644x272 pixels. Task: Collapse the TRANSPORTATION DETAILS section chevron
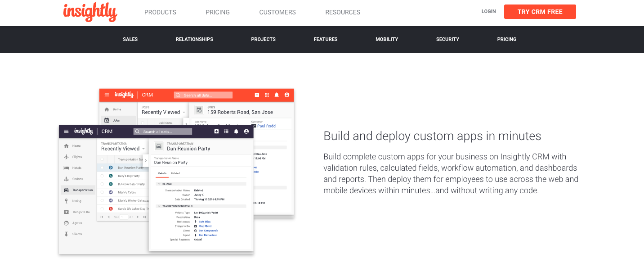pyautogui.click(x=158, y=206)
